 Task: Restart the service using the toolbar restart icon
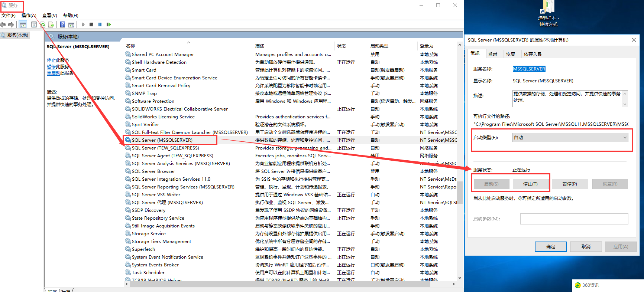pos(109,24)
